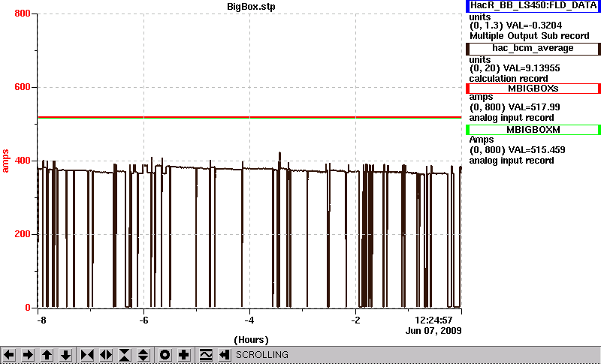Click the 'calculation record' description
Viewport: 601px width, 364px height.
(x=509, y=79)
